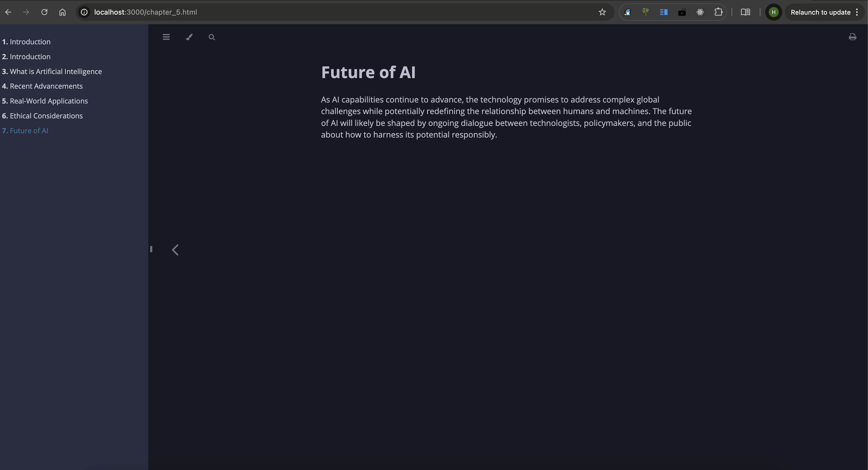This screenshot has width=868, height=470.
Task: Select chapter 6 Ethical Considerations
Action: tap(42, 116)
